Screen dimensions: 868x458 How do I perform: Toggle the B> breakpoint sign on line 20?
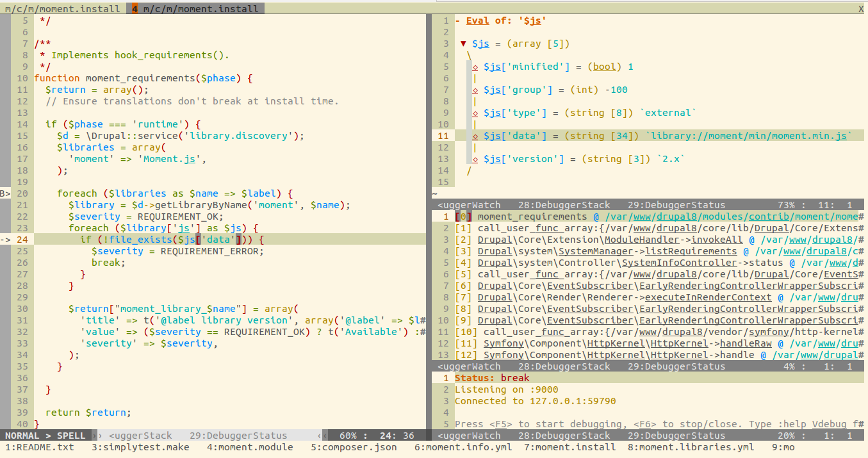tap(4, 193)
